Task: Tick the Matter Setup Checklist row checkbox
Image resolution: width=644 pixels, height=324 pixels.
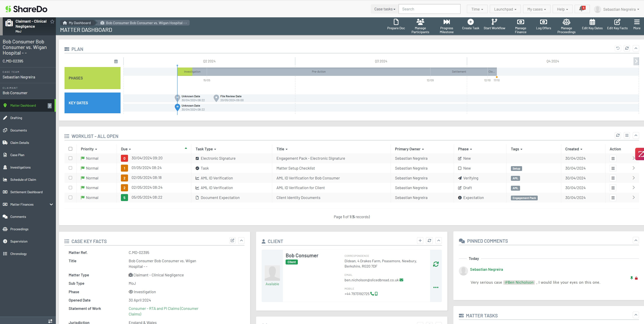Action: tap(70, 168)
